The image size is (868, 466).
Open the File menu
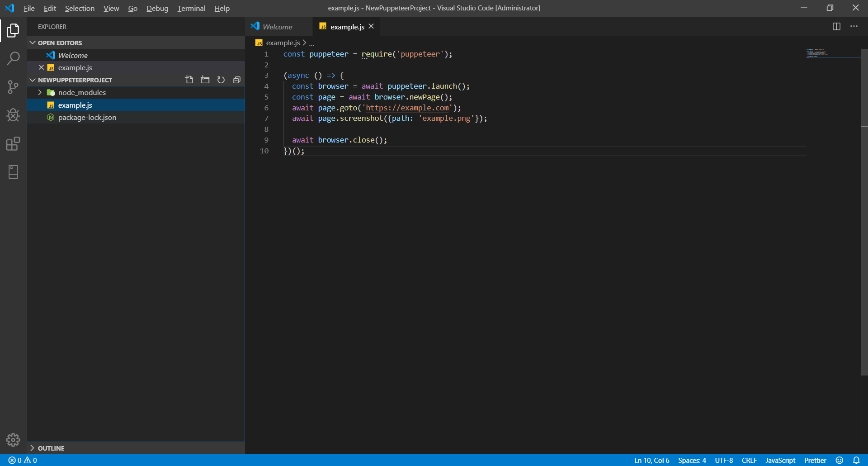pyautogui.click(x=29, y=8)
